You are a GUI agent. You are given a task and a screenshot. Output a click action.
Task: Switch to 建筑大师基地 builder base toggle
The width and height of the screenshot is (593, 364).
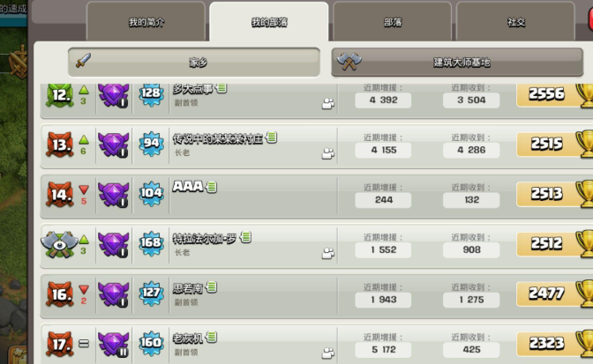457,62
